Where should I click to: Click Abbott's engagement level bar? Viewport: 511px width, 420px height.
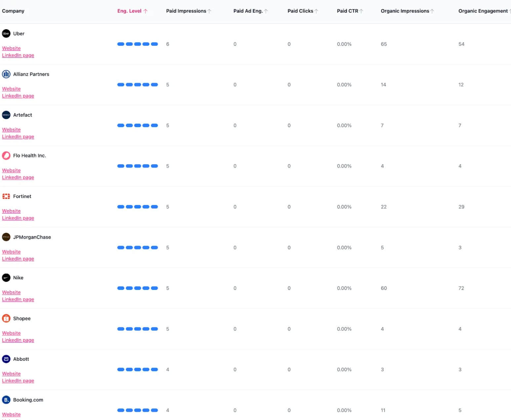click(138, 369)
